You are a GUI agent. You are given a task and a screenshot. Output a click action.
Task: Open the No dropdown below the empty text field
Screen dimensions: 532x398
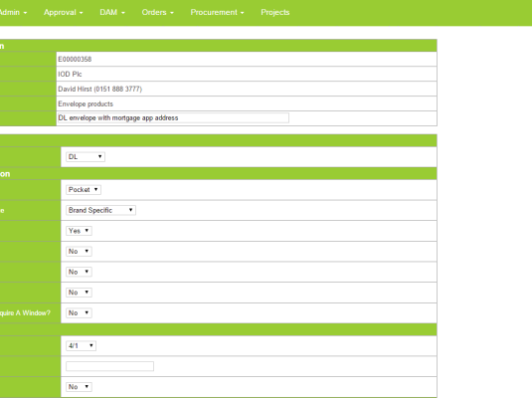tap(79, 387)
